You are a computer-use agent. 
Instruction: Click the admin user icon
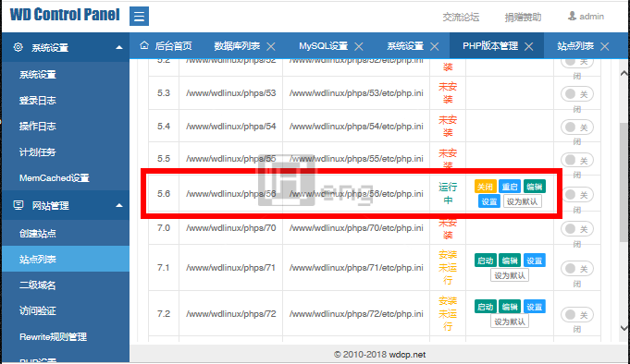pos(572,16)
